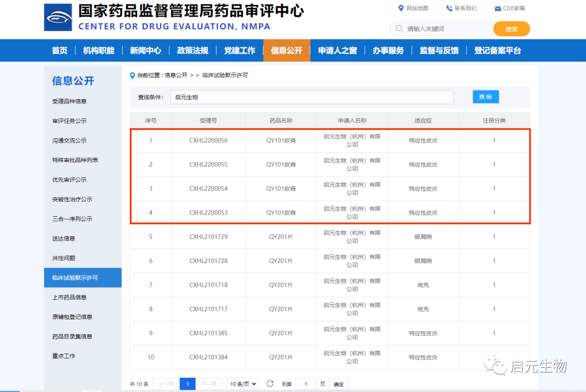Click the refresh icon in pagination bar

pyautogui.click(x=270, y=384)
